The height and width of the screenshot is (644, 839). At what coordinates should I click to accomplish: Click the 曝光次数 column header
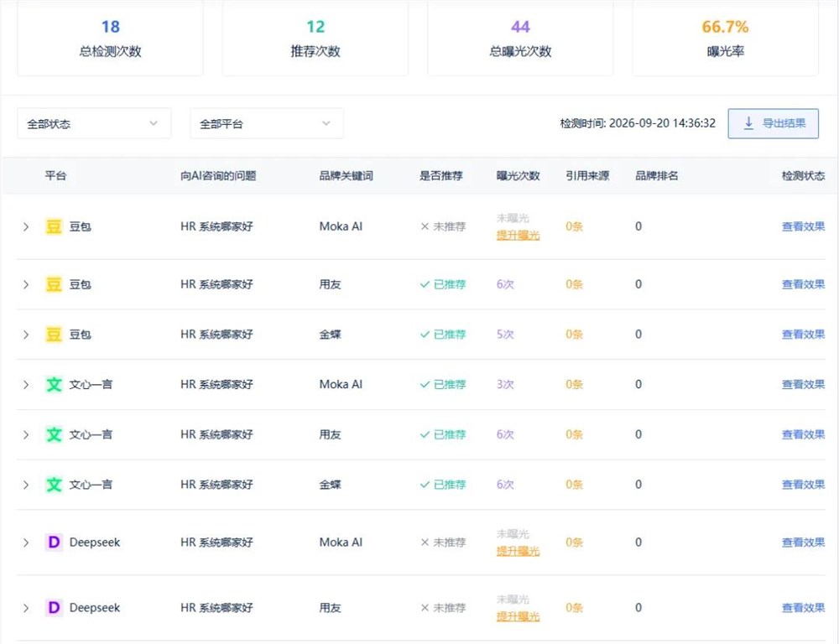518,176
